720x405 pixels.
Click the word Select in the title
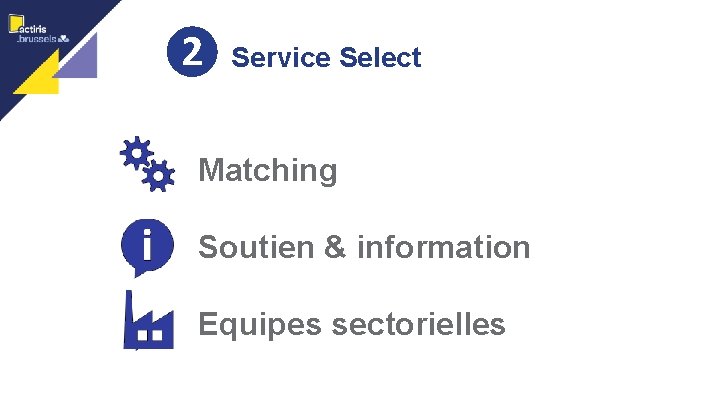point(380,58)
